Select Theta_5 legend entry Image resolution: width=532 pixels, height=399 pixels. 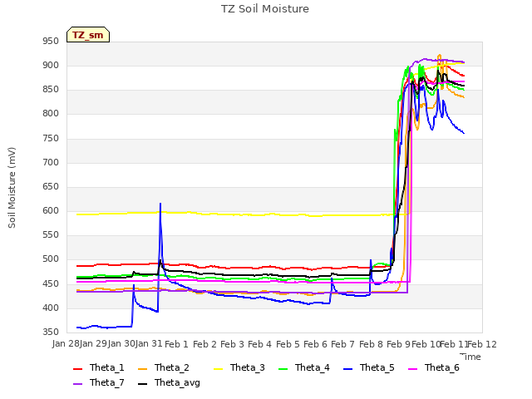coord(369,367)
